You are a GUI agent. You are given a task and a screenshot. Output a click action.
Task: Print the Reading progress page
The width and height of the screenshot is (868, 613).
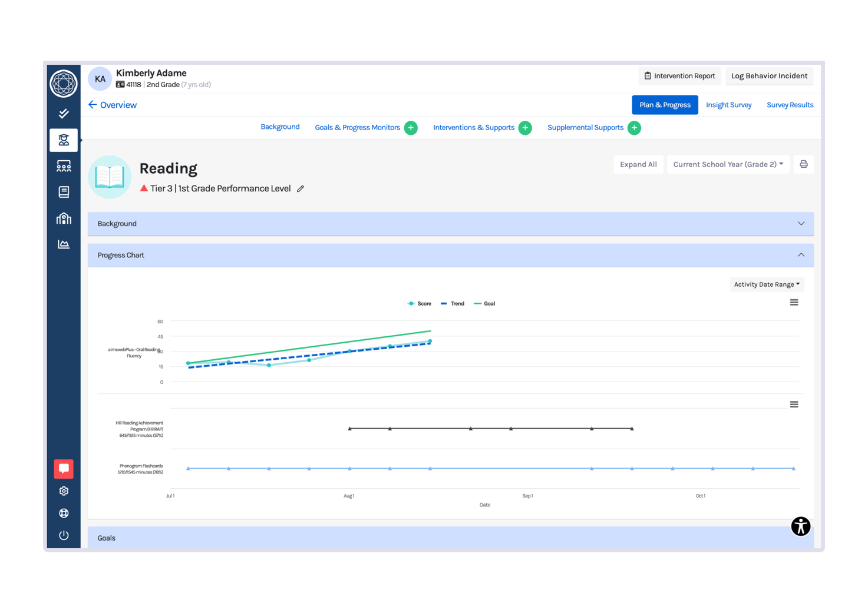pos(803,164)
